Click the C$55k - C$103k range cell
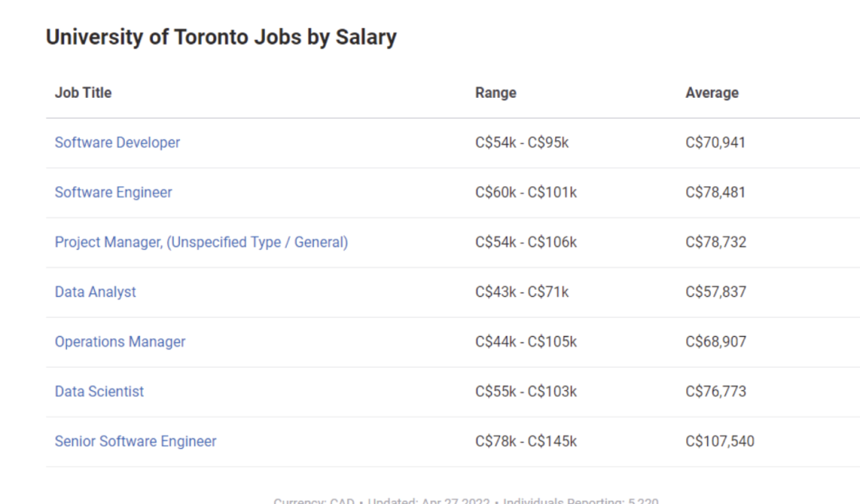860x504 pixels. click(526, 392)
